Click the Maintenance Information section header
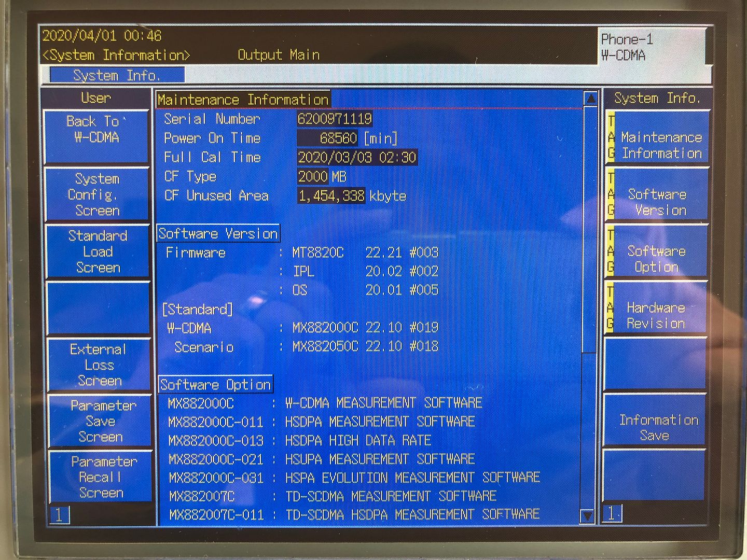This screenshot has height=560, width=747. (243, 100)
